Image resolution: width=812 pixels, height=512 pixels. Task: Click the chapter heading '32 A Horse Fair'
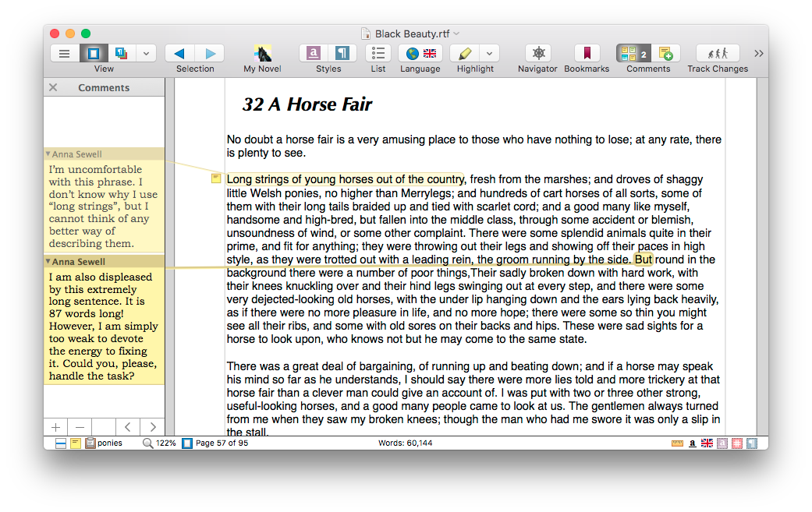307,104
